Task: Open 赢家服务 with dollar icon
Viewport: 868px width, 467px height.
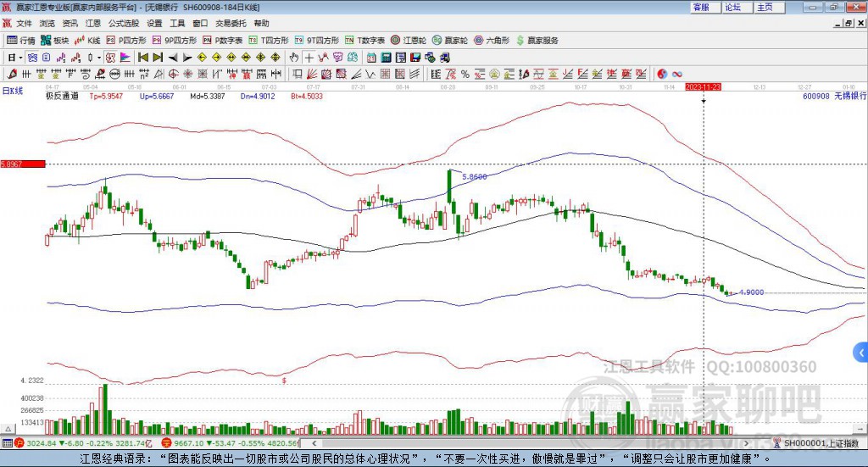Action: [537, 41]
